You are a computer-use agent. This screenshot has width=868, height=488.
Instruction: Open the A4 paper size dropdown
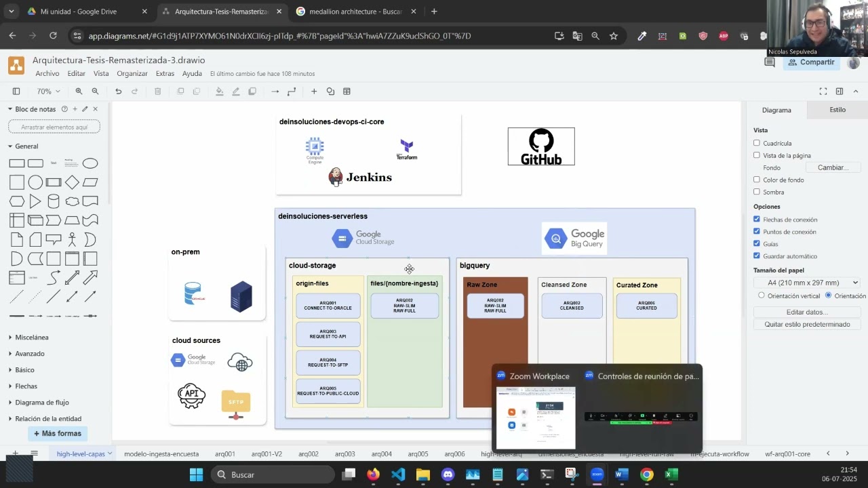807,283
